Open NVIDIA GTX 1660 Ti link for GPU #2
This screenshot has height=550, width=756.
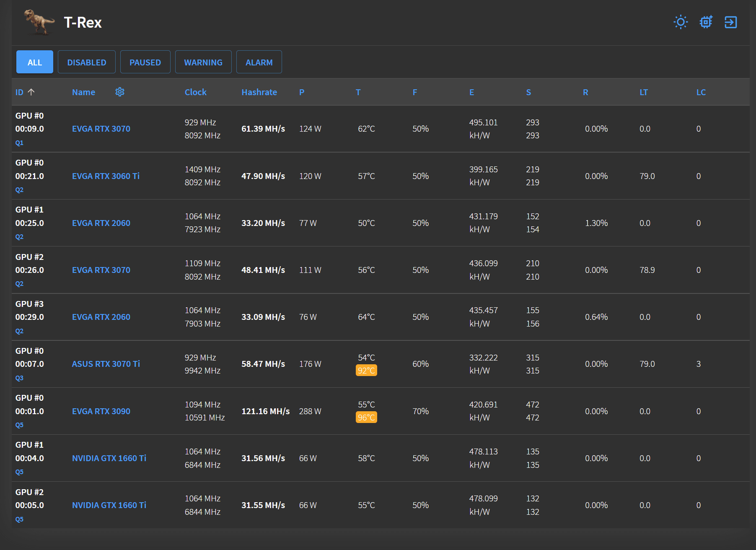point(109,505)
